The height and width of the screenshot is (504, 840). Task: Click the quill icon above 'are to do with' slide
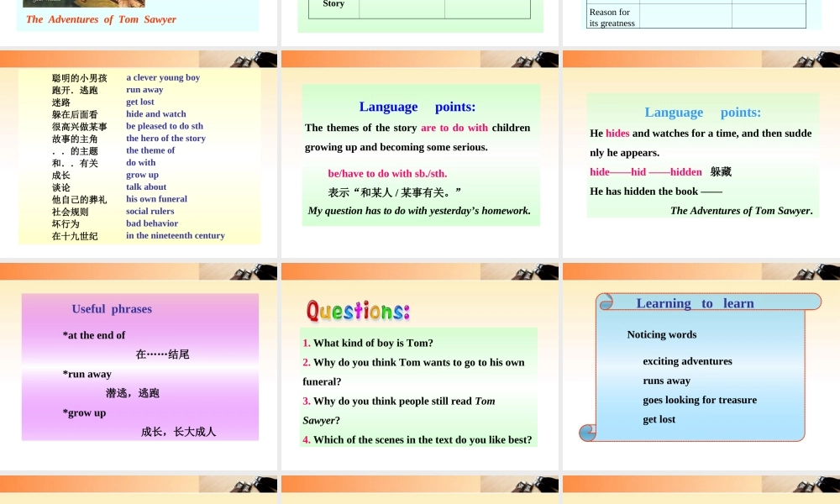coord(531,60)
